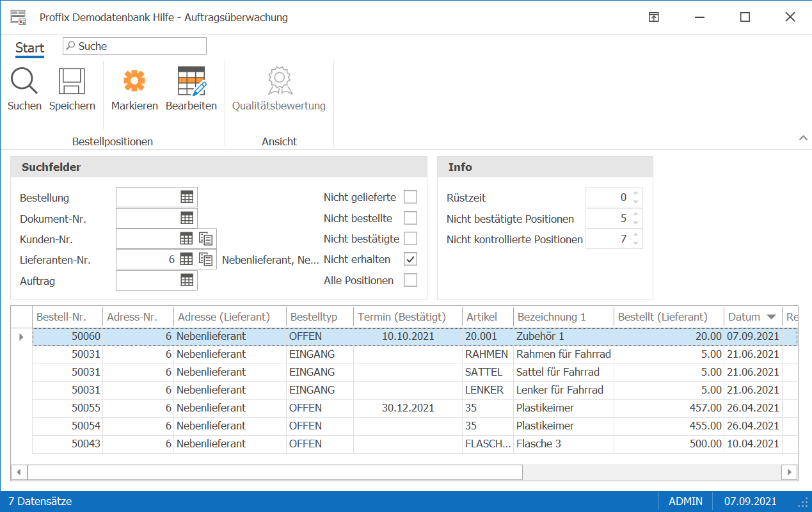Select the Start ribbon tab

pos(29,48)
